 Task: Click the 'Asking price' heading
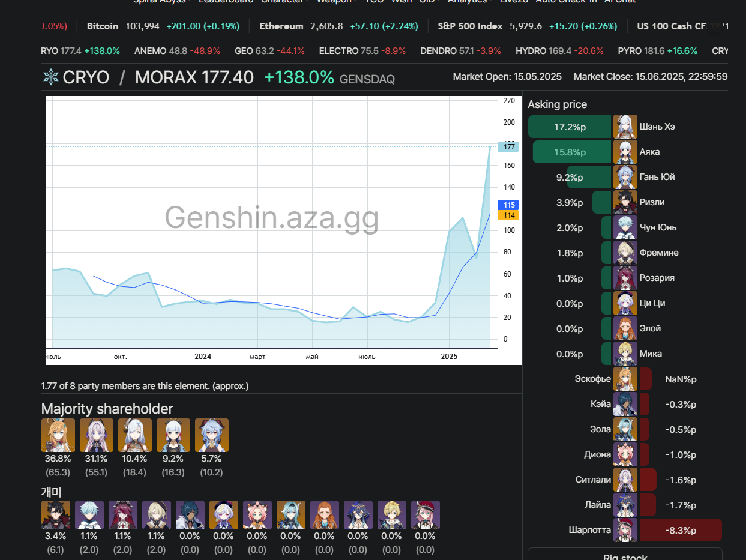(x=557, y=104)
